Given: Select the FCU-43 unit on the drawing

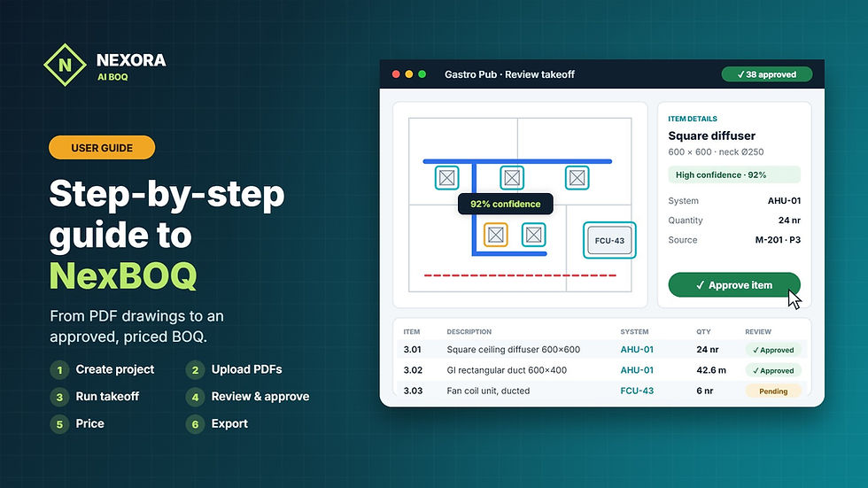Looking at the screenshot, I should tap(609, 240).
